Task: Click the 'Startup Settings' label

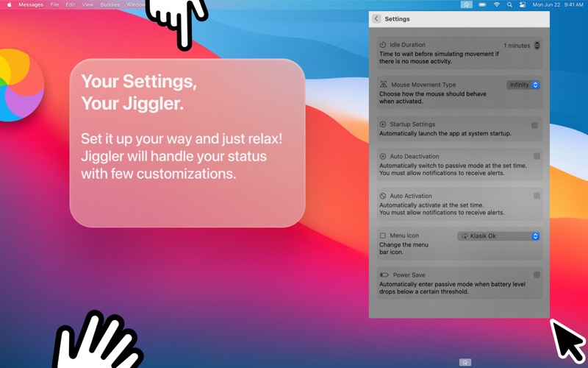Action: point(412,124)
